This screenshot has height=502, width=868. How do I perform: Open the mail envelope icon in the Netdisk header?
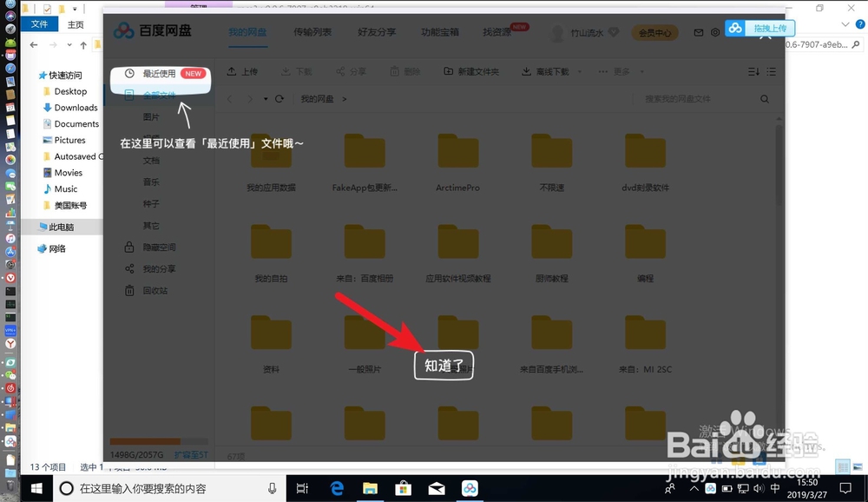tap(699, 33)
